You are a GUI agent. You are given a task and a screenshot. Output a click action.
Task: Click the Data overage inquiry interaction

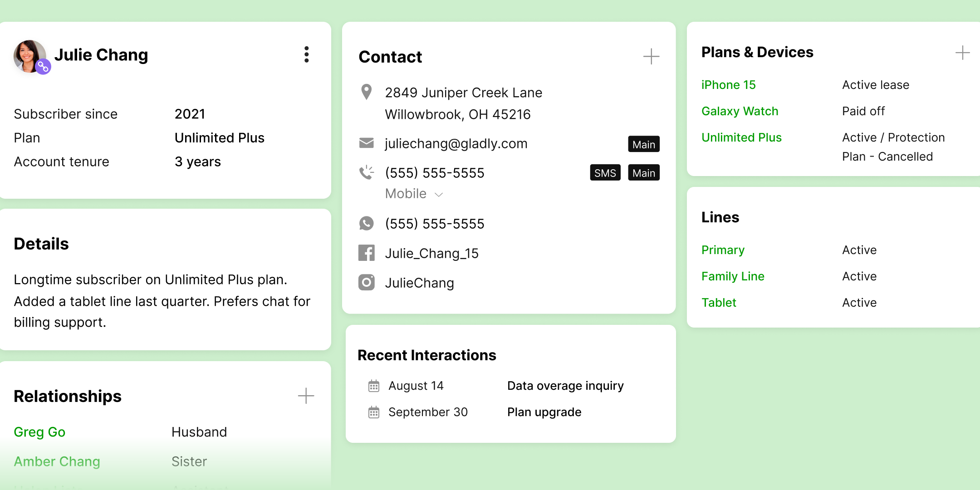point(565,386)
